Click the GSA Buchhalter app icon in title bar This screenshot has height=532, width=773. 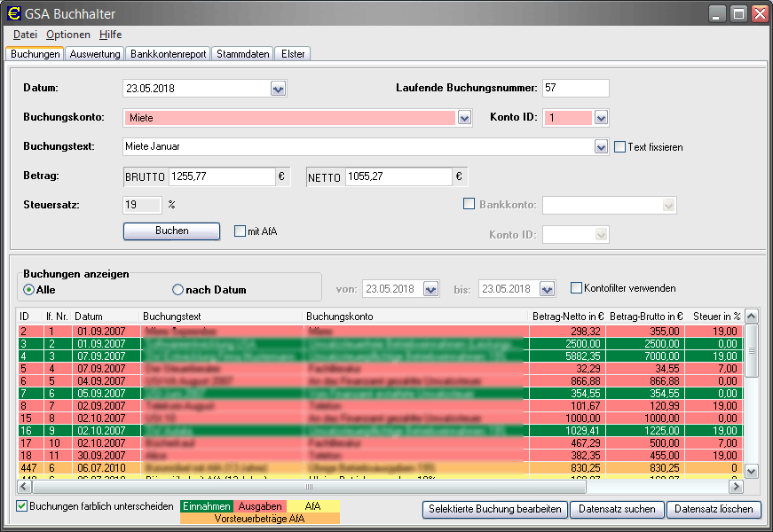13,13
